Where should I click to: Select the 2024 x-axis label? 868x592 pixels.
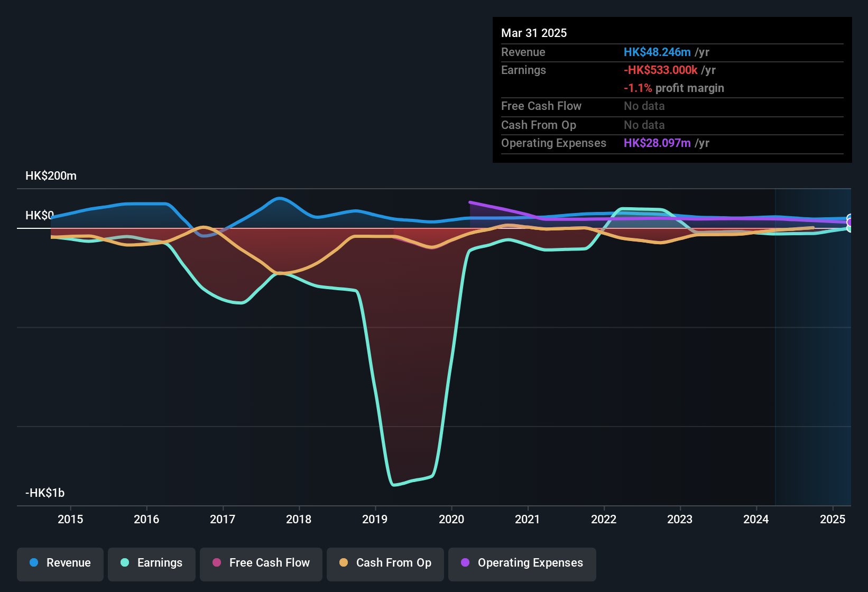pos(756,519)
